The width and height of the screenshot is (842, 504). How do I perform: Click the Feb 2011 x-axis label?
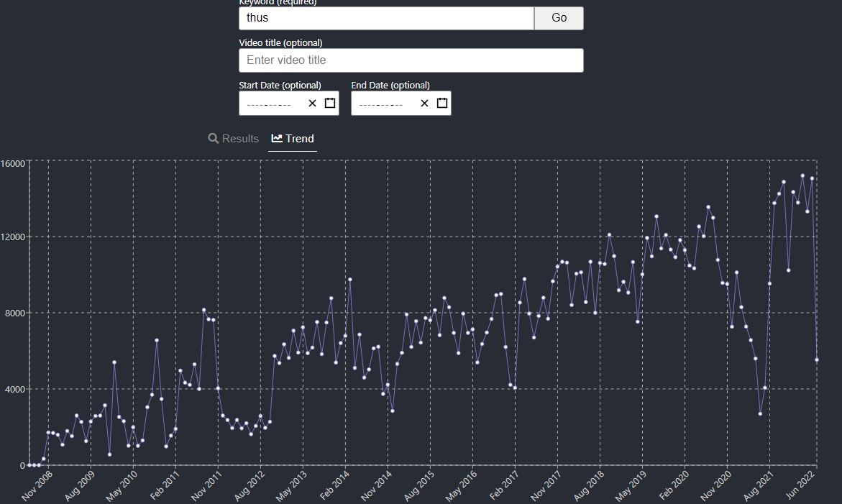point(165,486)
